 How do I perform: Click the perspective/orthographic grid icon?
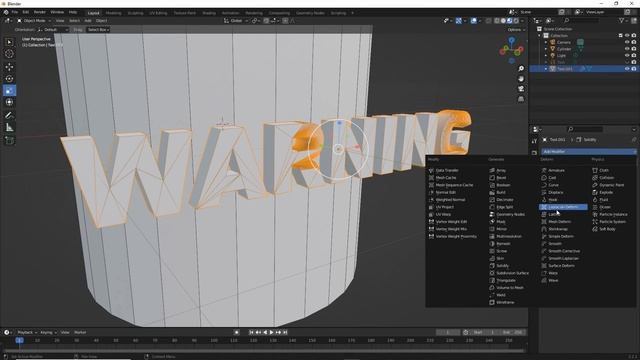(x=521, y=99)
